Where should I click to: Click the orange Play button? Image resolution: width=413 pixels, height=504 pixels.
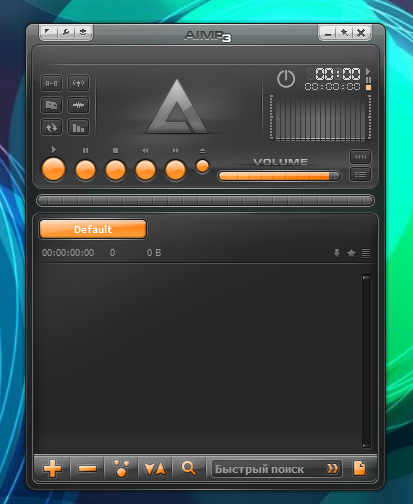tap(53, 169)
